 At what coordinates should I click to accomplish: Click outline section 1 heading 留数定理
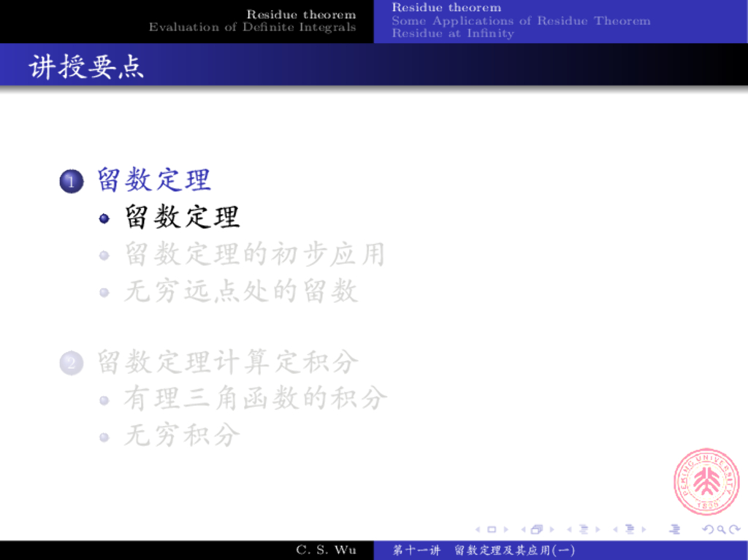pos(154,180)
